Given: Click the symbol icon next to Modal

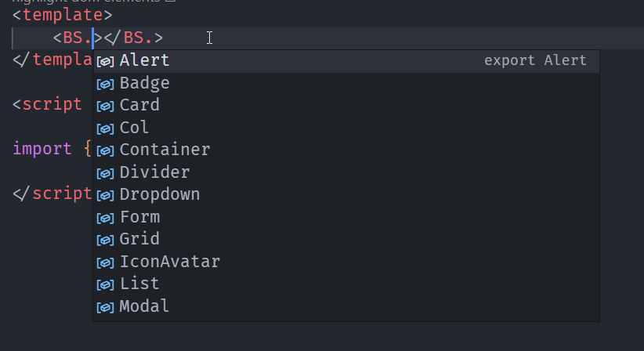Looking at the screenshot, I should [105, 307].
